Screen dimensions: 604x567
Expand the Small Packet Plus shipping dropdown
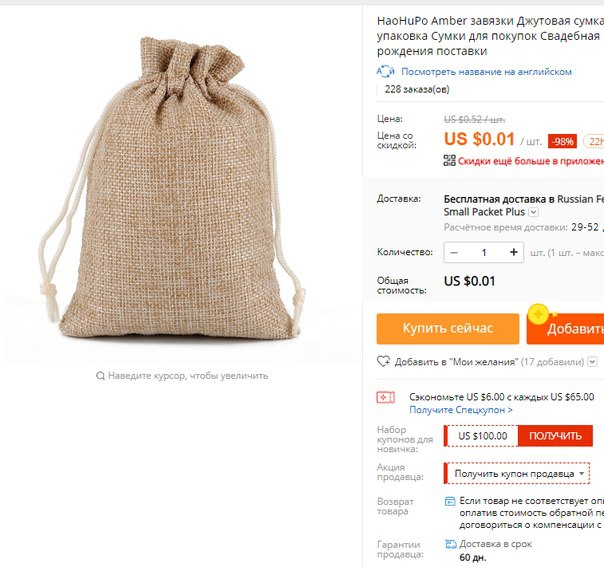[x=534, y=212]
